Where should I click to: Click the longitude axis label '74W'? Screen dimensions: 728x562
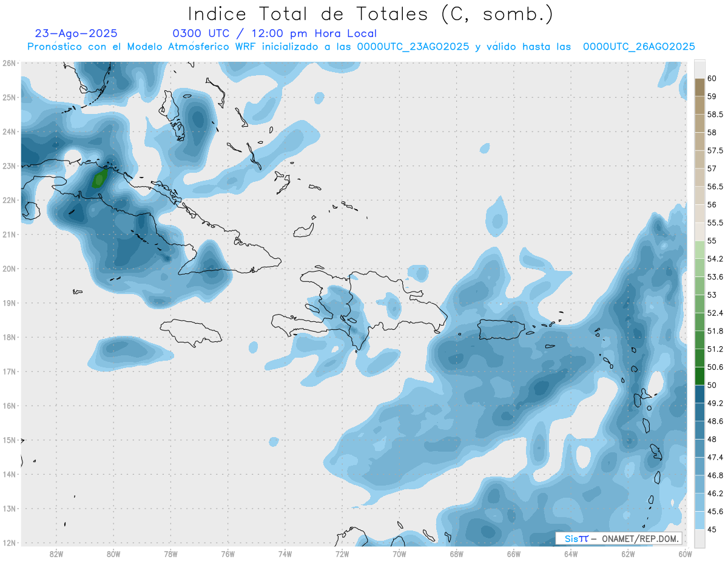coord(285,554)
